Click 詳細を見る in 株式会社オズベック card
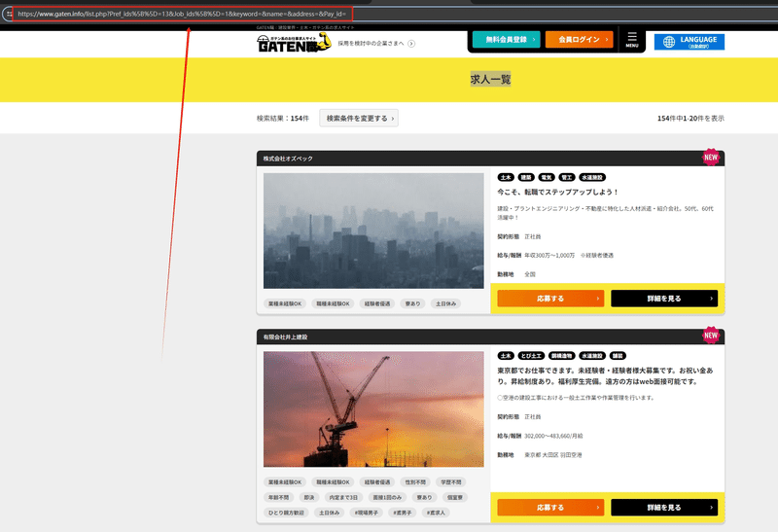The width and height of the screenshot is (778, 532). [x=664, y=299]
